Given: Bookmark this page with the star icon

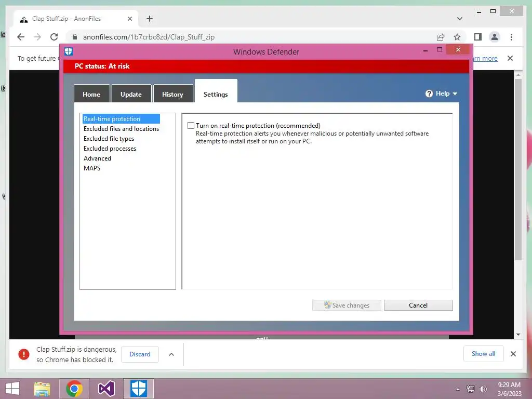Looking at the screenshot, I should point(457,37).
